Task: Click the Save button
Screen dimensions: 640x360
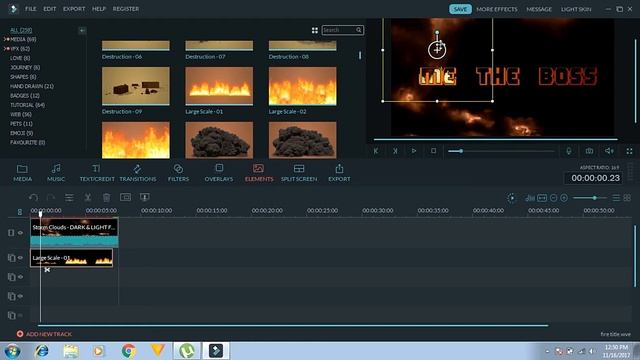Action: [x=460, y=9]
